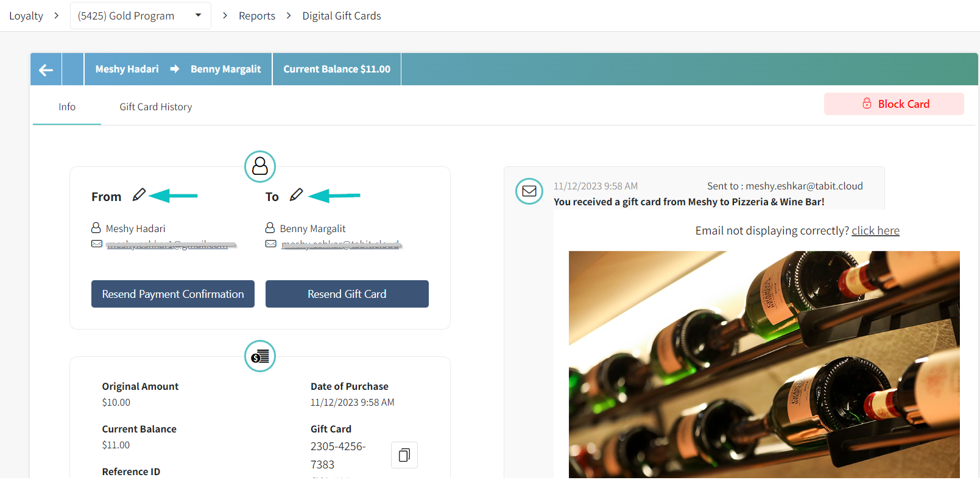Copy the gift card number using the copy icon

tap(404, 454)
